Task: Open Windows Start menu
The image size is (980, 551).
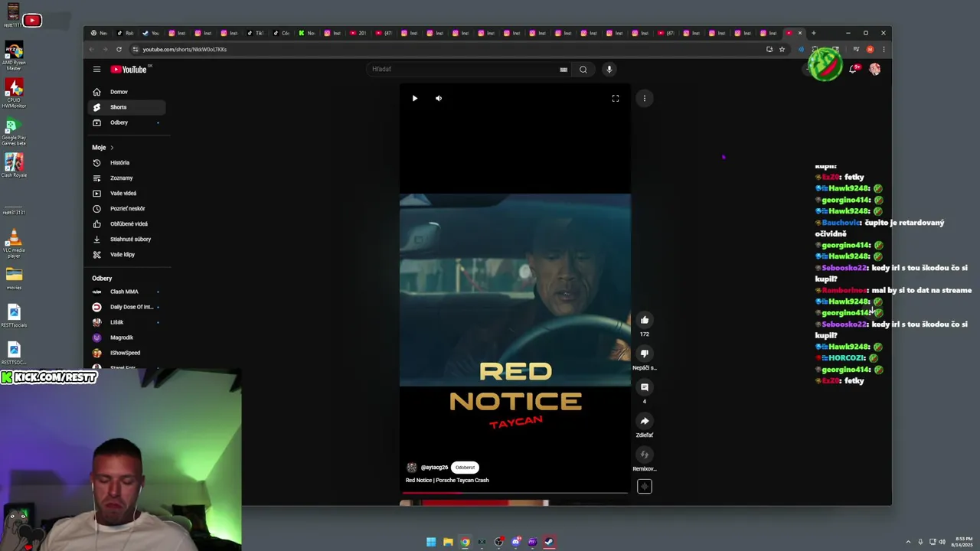Action: tap(431, 542)
